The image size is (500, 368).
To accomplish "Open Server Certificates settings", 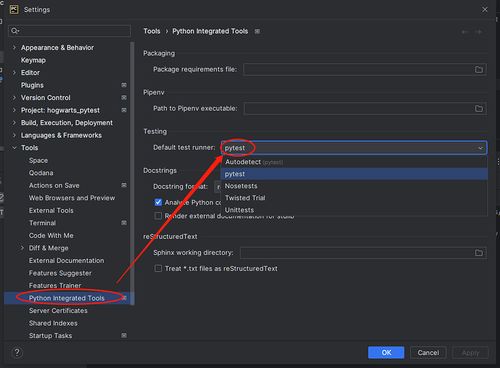I will [58, 310].
